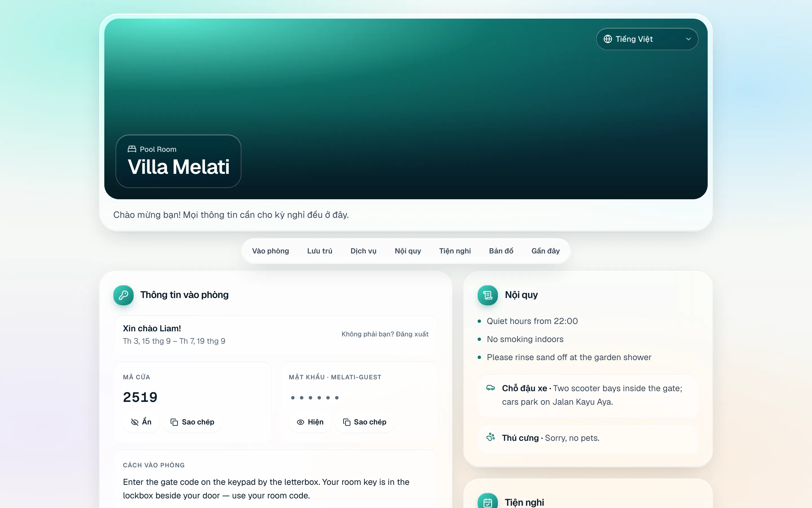Click the scooter bays parking description
Screen dimensions: 812x508
coord(592,395)
